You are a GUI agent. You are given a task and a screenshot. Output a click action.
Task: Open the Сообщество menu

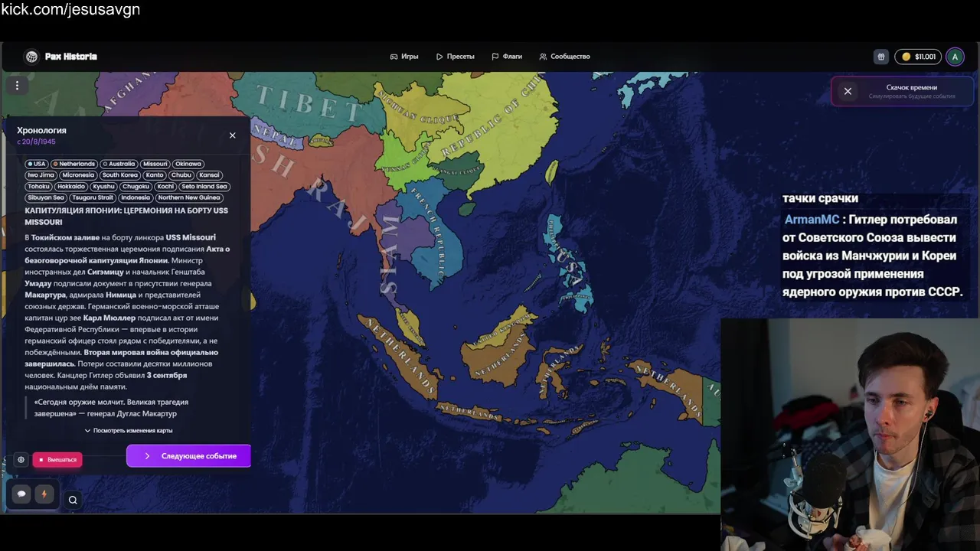[564, 57]
